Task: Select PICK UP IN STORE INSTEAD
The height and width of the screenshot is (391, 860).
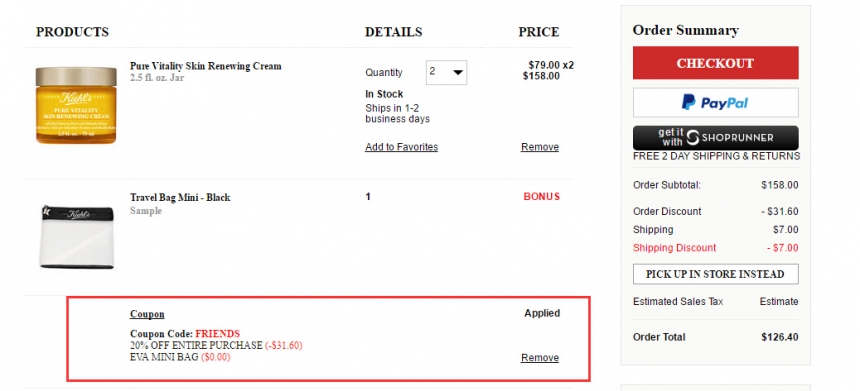Action: [715, 274]
